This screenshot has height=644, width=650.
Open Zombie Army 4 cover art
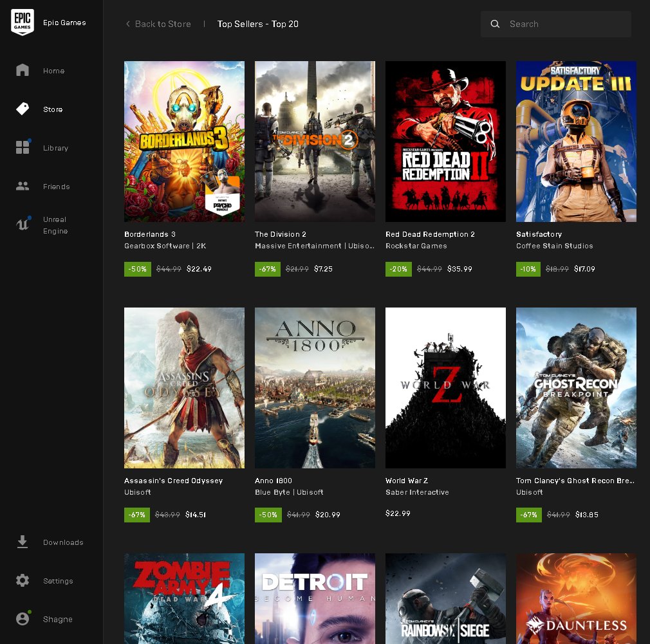184,598
